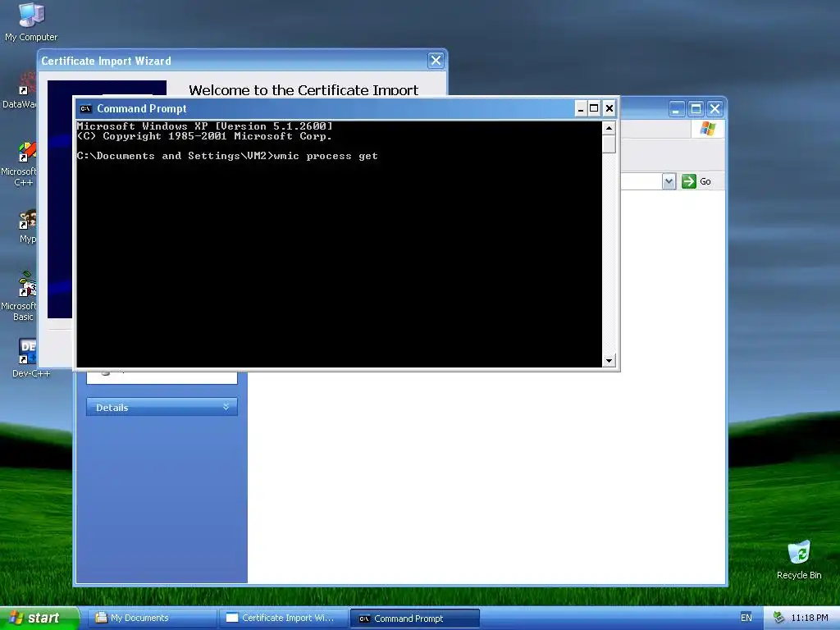Click the Command Prompt scroll thumb
The height and width of the screenshot is (630, 840).
(x=609, y=144)
